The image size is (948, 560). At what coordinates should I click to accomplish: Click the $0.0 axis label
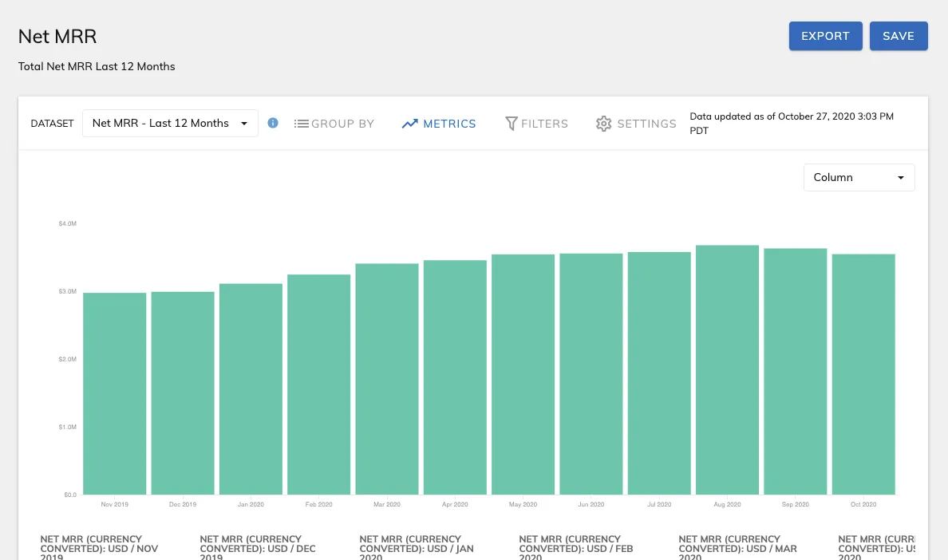[70, 495]
